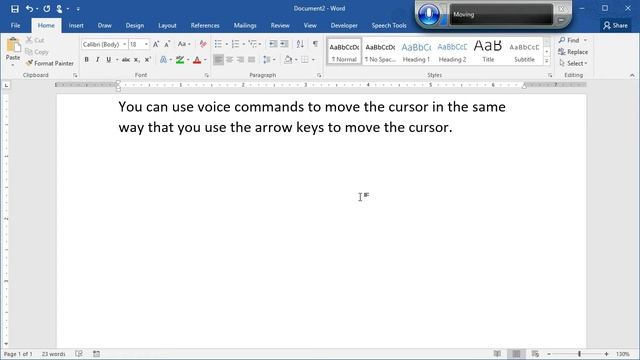This screenshot has width=640, height=360.
Task: Toggle superscript formatting
Action: (148, 60)
